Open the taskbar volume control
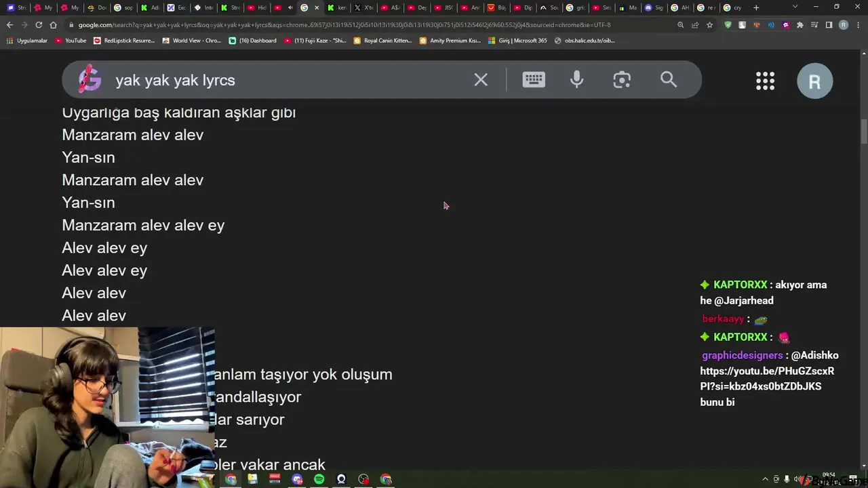This screenshot has width=868, height=488. click(x=797, y=479)
